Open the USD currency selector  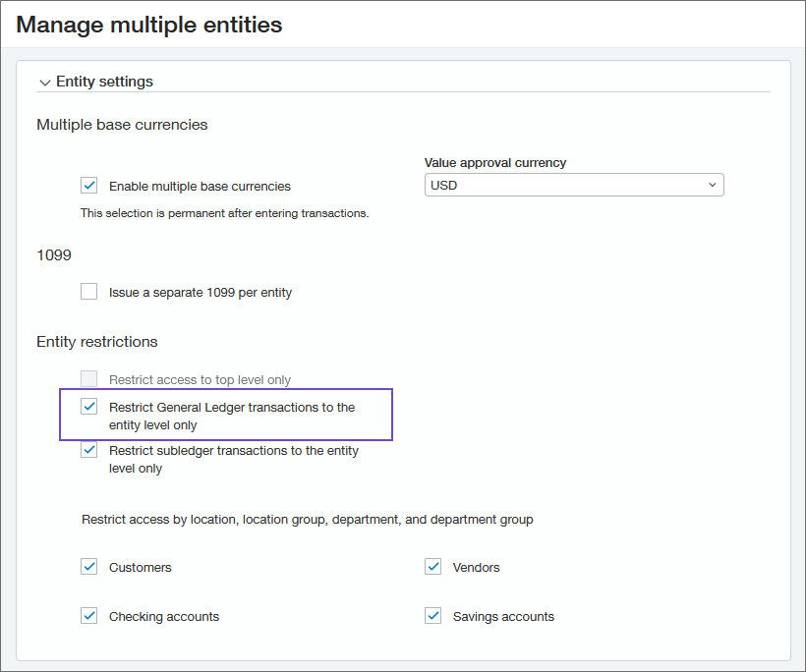(574, 185)
